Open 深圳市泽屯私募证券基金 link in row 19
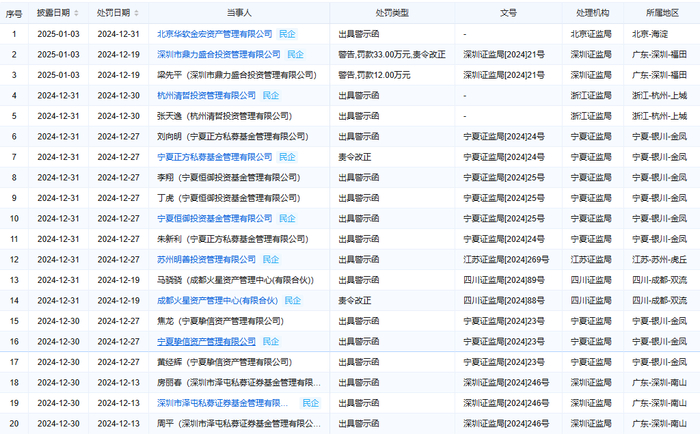700x434 pixels. pyautogui.click(x=222, y=403)
